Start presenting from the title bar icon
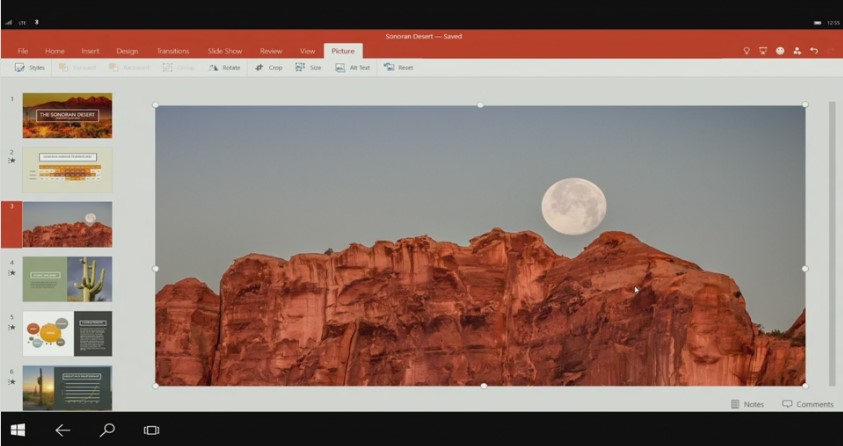843x446 pixels. pos(763,51)
